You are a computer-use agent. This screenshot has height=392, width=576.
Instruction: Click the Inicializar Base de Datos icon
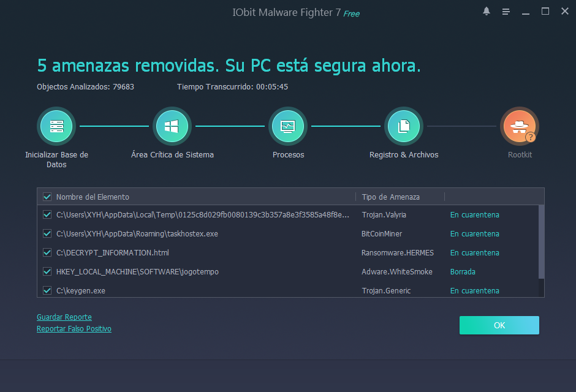click(56, 126)
